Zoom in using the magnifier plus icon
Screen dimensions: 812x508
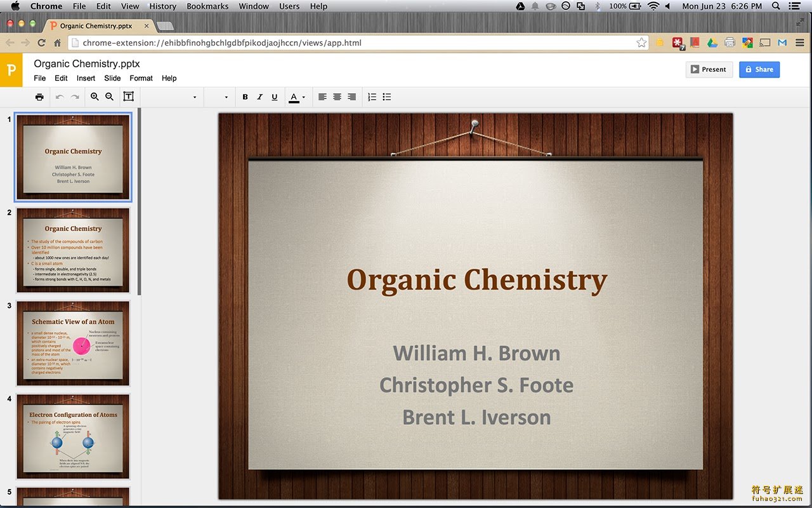click(95, 97)
